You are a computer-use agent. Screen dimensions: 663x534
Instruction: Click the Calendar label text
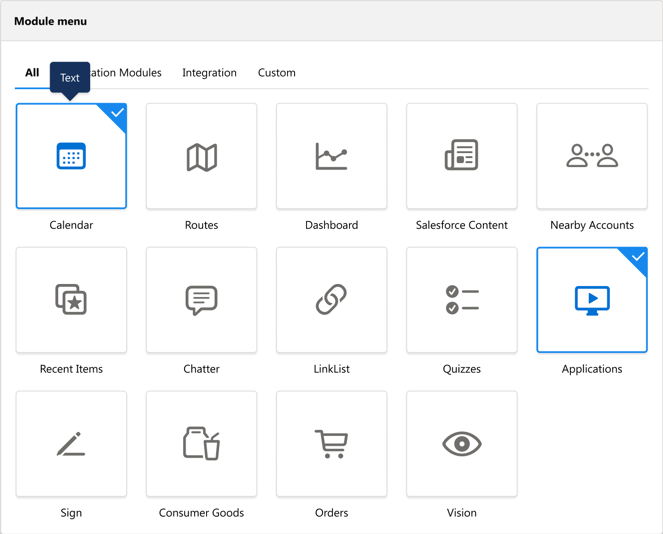[71, 225]
